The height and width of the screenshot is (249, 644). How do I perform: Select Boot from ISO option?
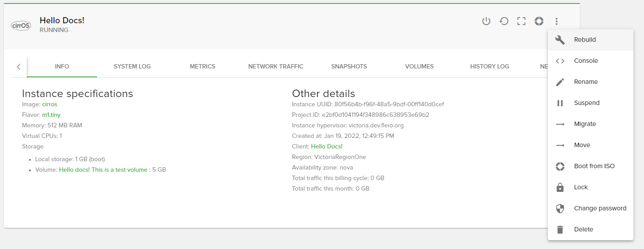click(x=594, y=166)
